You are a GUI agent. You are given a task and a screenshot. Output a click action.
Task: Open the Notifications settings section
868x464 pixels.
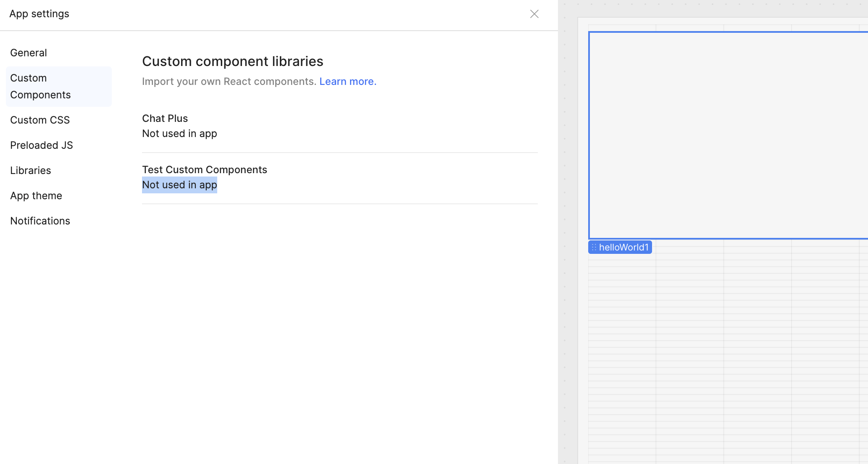pos(40,221)
